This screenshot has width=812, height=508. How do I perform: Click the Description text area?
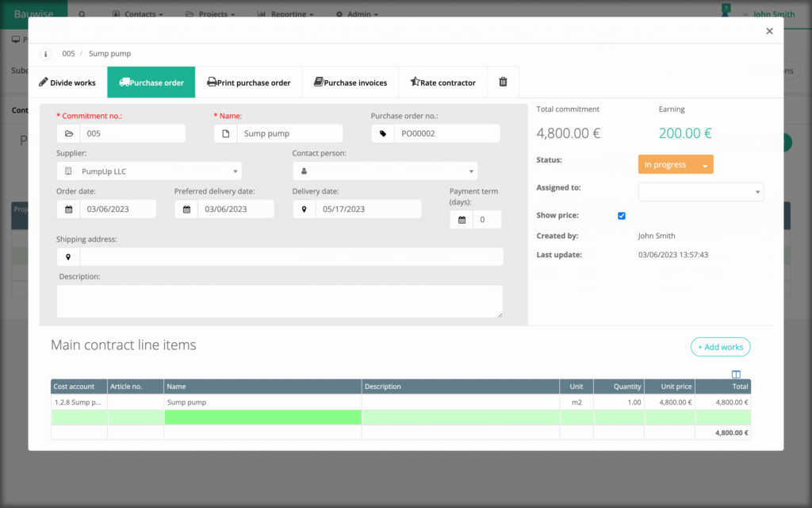(280, 301)
